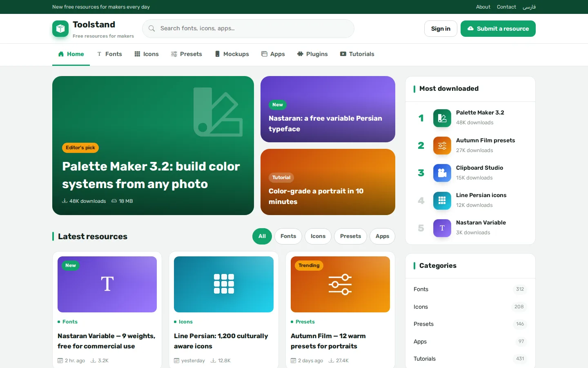
Task: Click the Toolstand cube logo icon
Action: pyautogui.click(x=60, y=29)
